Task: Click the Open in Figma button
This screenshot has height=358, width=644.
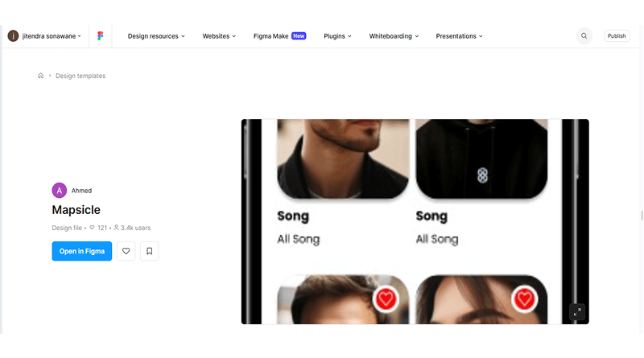Action: 82,251
